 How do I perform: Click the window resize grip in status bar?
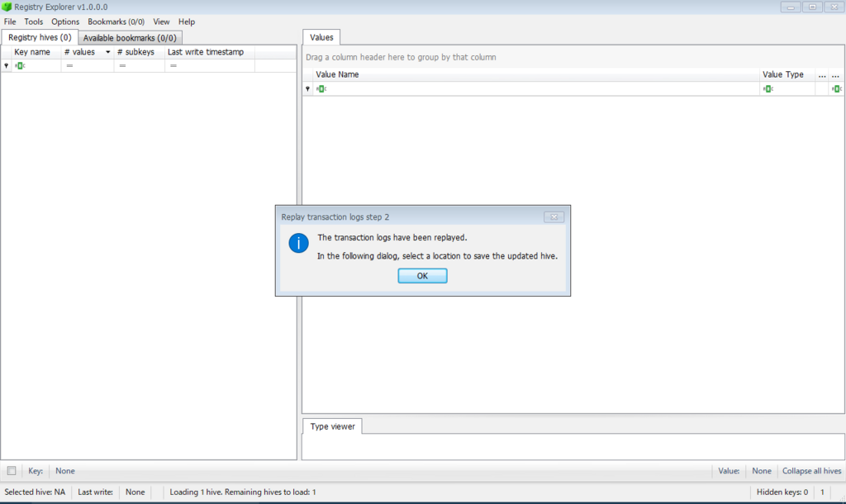pyautogui.click(x=841, y=499)
